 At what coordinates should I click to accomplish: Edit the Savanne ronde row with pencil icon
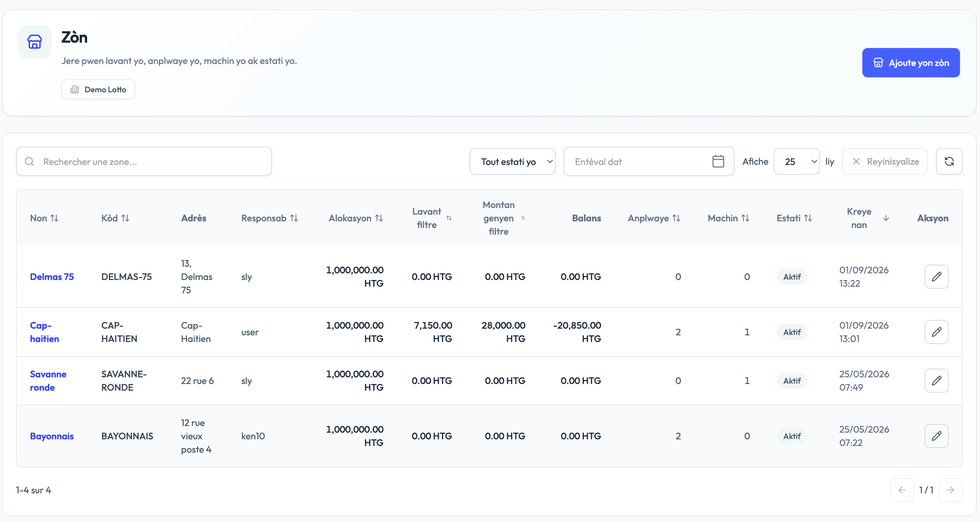[936, 380]
